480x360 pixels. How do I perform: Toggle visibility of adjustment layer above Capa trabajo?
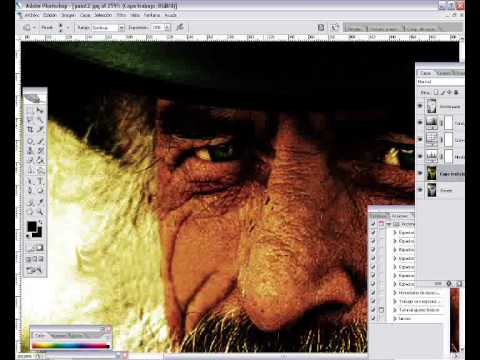420,156
